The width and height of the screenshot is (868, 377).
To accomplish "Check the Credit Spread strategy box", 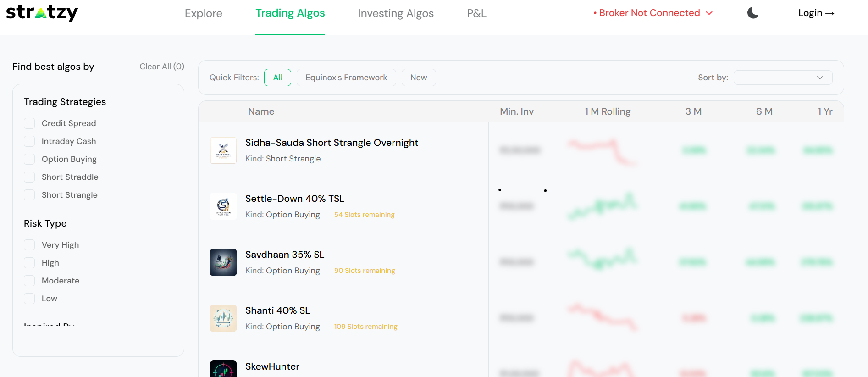I will coord(29,123).
